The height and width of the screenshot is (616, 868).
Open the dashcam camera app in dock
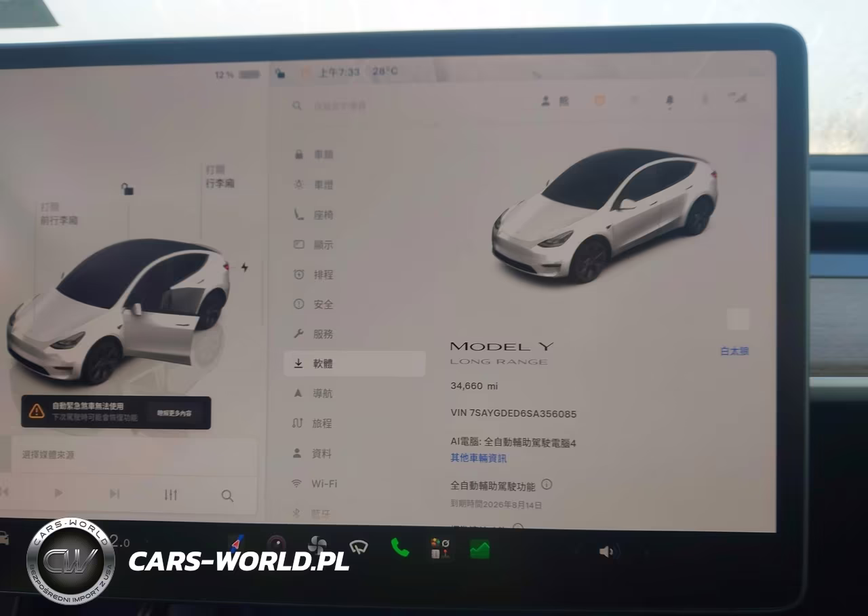pos(276,544)
